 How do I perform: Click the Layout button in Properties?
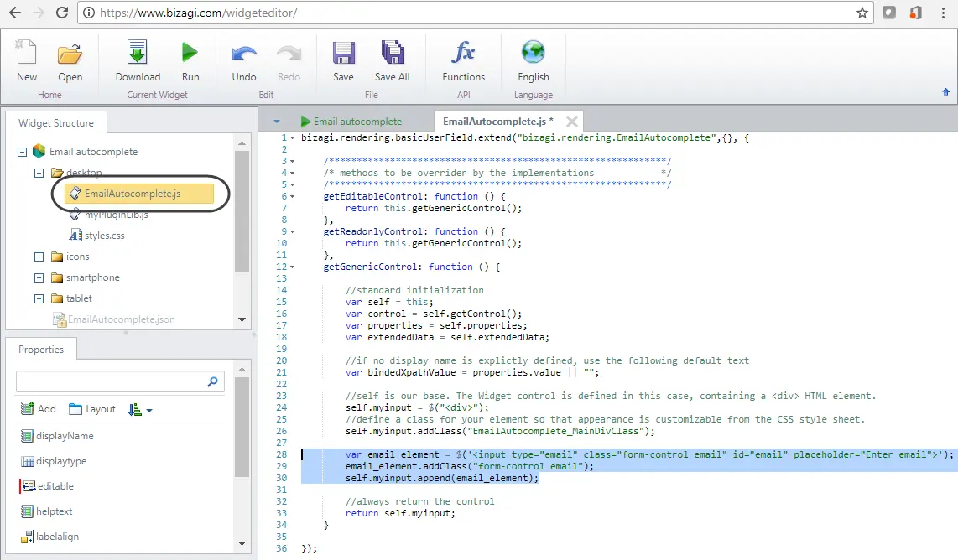[x=92, y=408]
